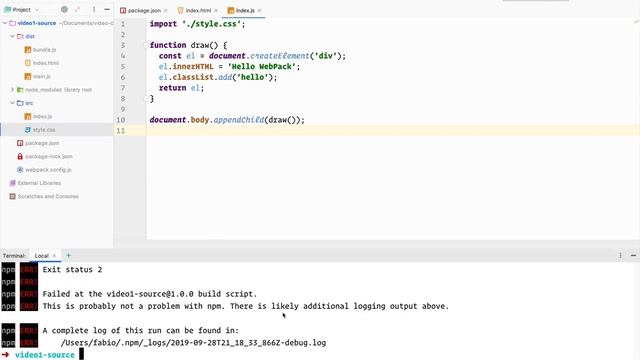Collapse the src folder chevron
640x360 pixels.
click(x=12, y=103)
